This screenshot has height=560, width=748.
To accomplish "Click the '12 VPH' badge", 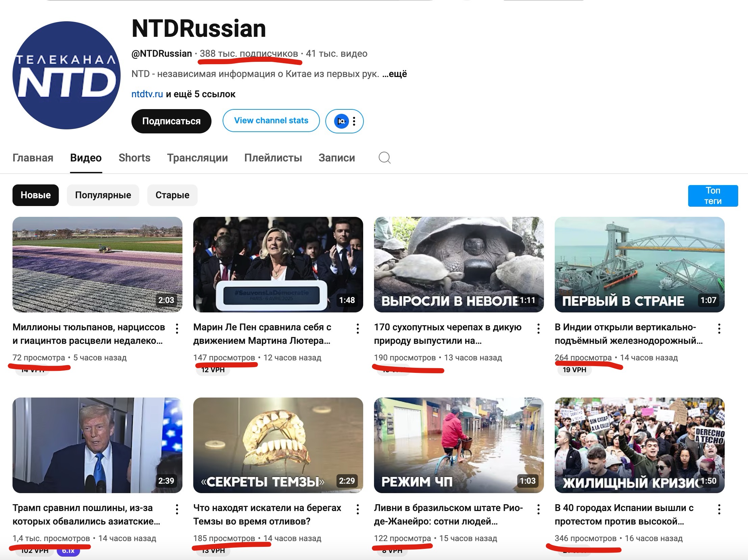I will (x=213, y=370).
